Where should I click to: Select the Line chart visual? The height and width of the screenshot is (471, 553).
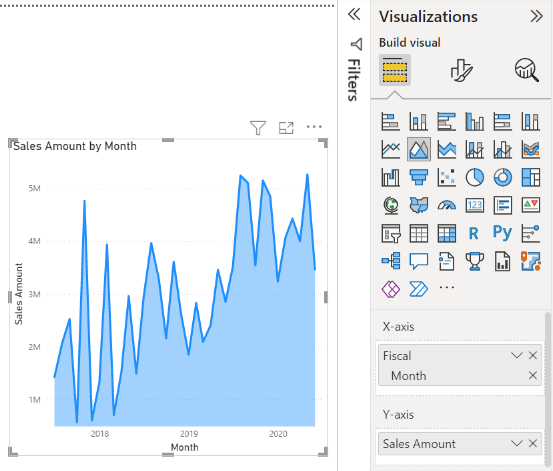pos(390,149)
